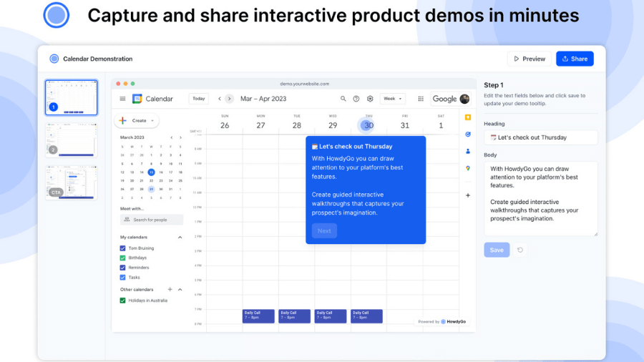
Task: Click the Mar – Apr 2023 date label
Action: pos(263,99)
